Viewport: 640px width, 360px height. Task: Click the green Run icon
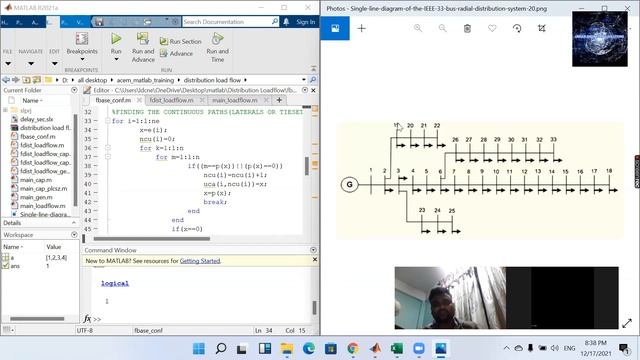point(116,38)
